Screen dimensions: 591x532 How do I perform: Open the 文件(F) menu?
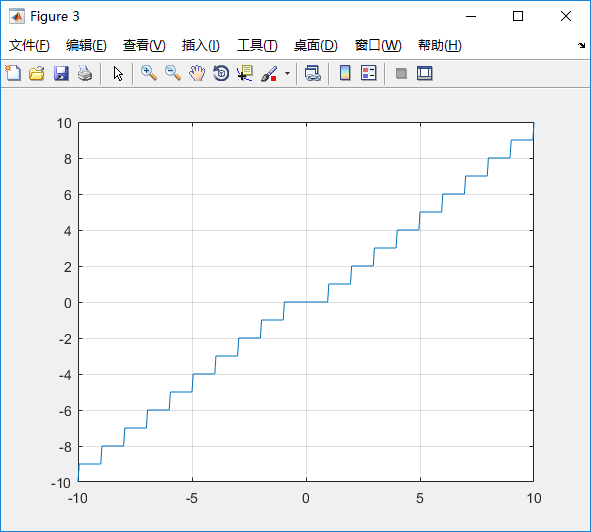(x=29, y=45)
